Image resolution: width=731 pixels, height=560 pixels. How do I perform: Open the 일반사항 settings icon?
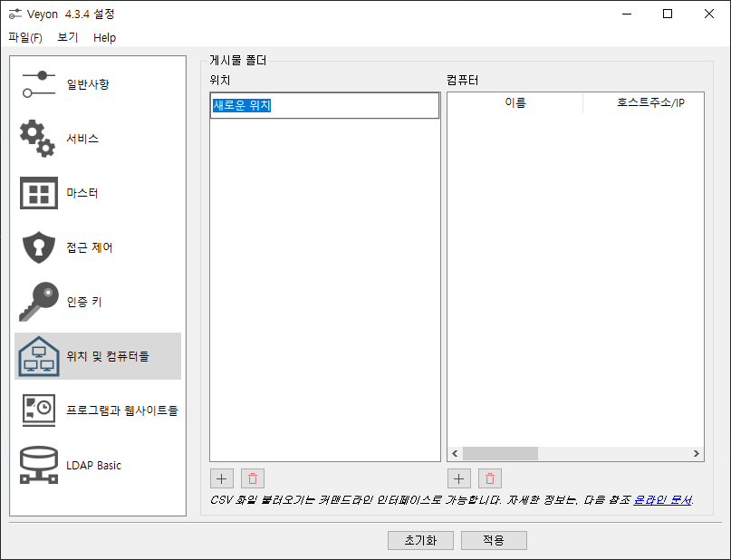click(x=39, y=84)
